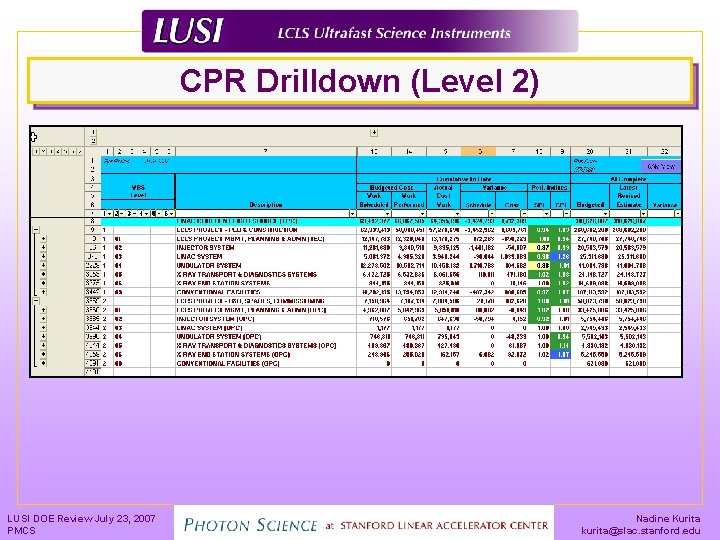
Task: Expand X Ray End Station Systems row group
Action: point(44,283)
